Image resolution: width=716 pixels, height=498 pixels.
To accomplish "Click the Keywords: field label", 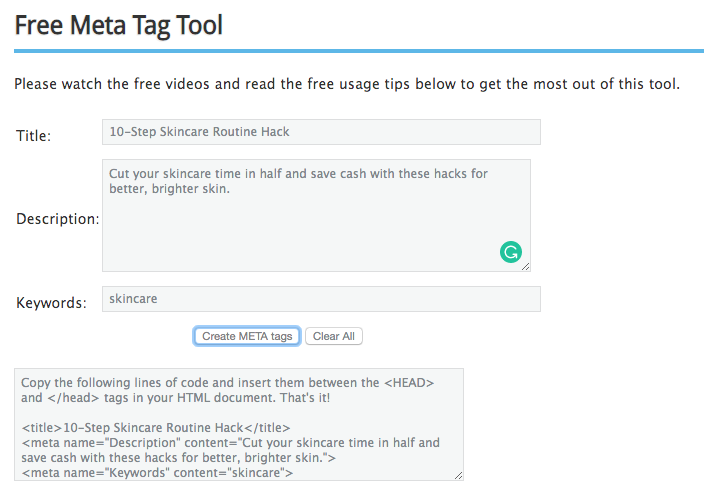I will click(x=51, y=303).
